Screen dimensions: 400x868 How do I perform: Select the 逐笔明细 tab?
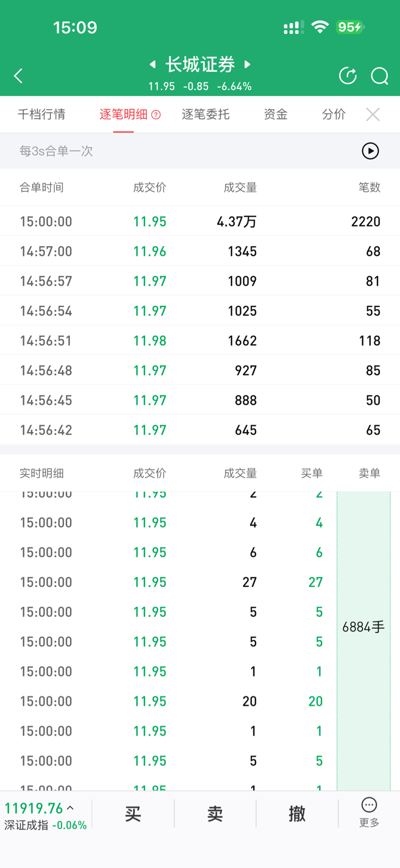[x=123, y=114]
